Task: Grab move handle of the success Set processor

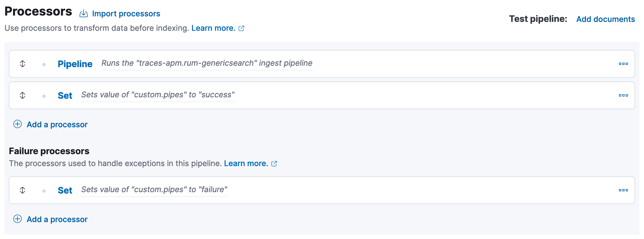Action: click(x=23, y=95)
